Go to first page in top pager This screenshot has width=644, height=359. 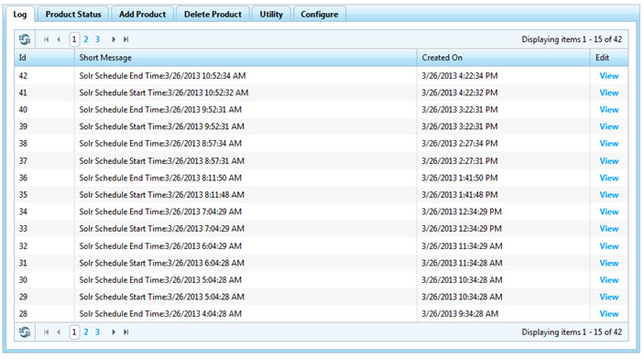click(46, 39)
